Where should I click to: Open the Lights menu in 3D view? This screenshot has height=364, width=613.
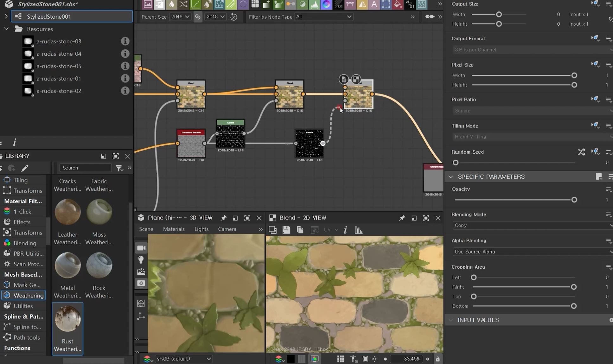tap(201, 229)
